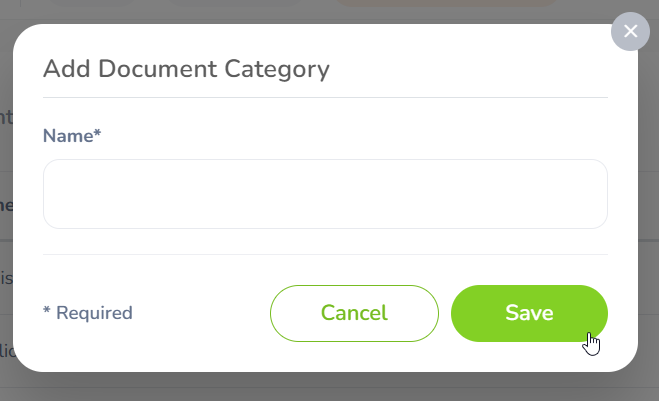Click the green Save button
Image resolution: width=659 pixels, height=401 pixels.
point(529,313)
